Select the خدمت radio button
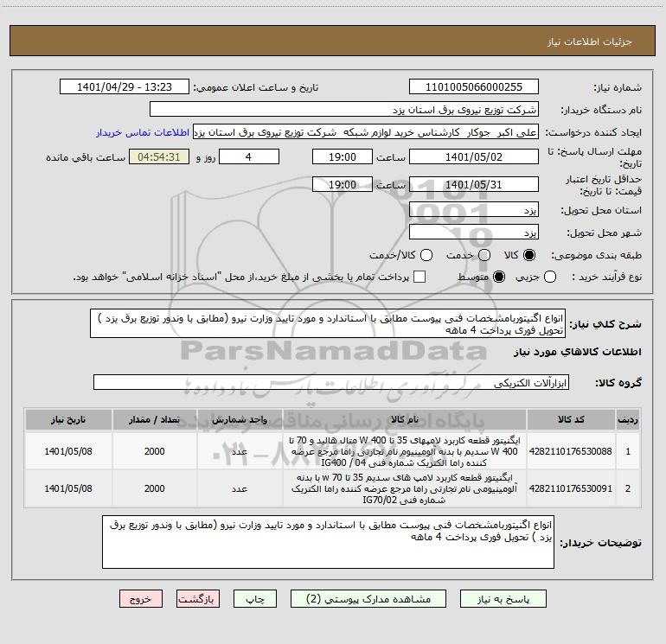Viewport: 666px width, 644px height. pyautogui.click(x=484, y=255)
